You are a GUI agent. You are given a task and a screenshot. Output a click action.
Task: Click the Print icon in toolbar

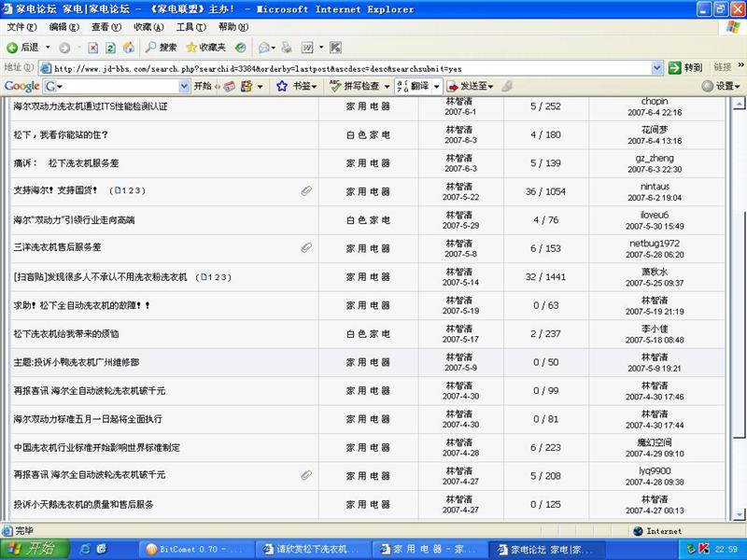pyautogui.click(x=287, y=48)
